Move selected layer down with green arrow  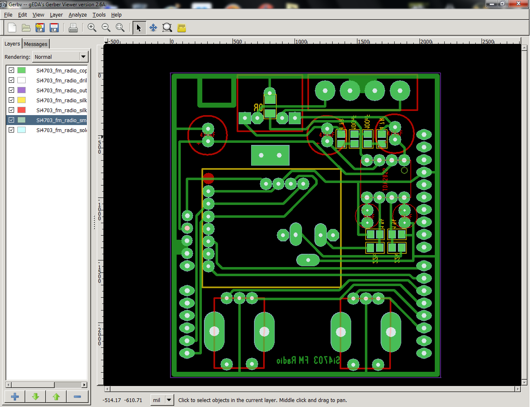pyautogui.click(x=35, y=396)
